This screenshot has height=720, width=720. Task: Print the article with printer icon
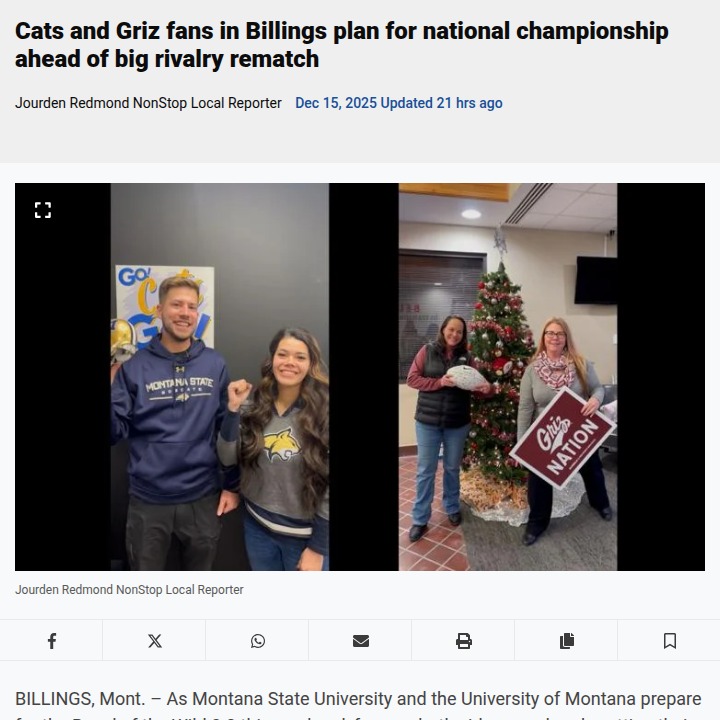[464, 641]
